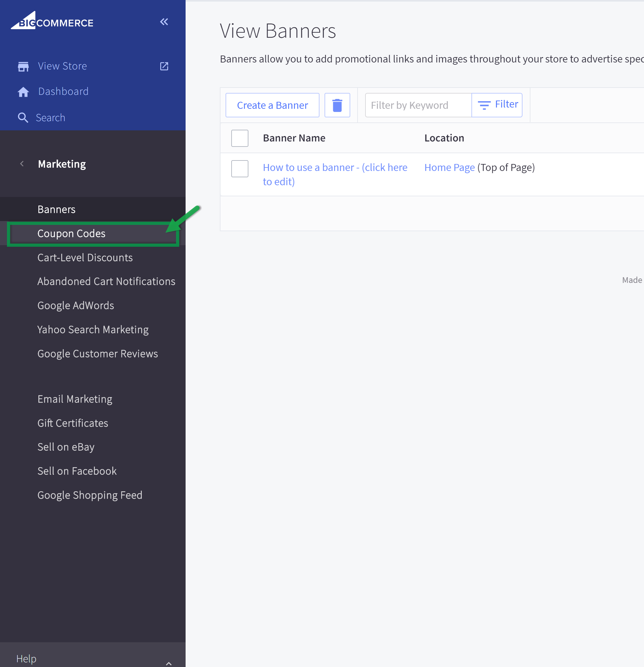
Task: Navigate to Cart-Level Discounts
Action: 85,258
